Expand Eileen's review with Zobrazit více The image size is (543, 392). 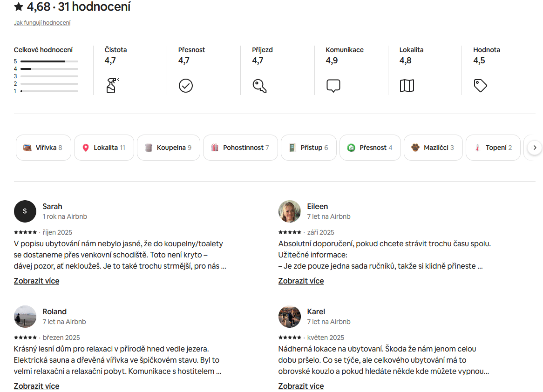[301, 281]
